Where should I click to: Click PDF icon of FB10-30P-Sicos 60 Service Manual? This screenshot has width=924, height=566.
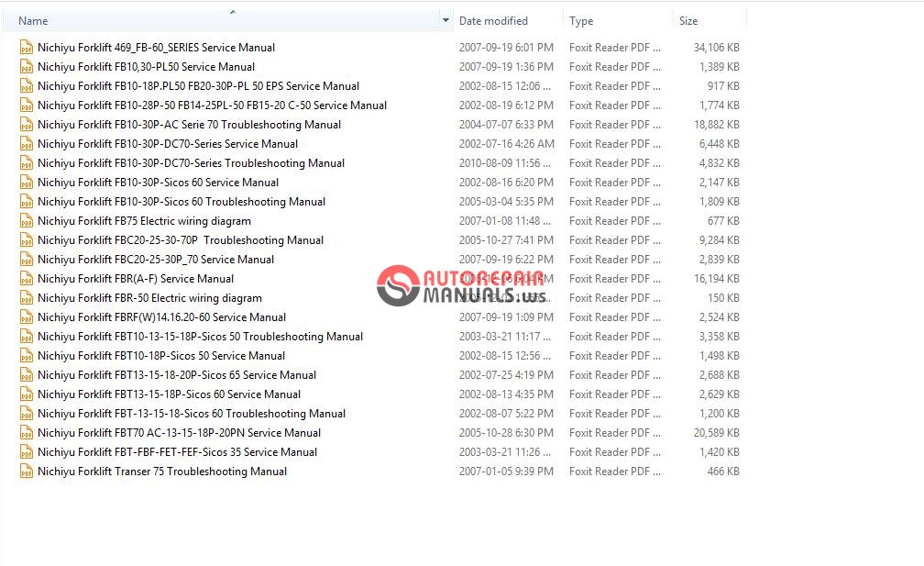click(x=26, y=183)
